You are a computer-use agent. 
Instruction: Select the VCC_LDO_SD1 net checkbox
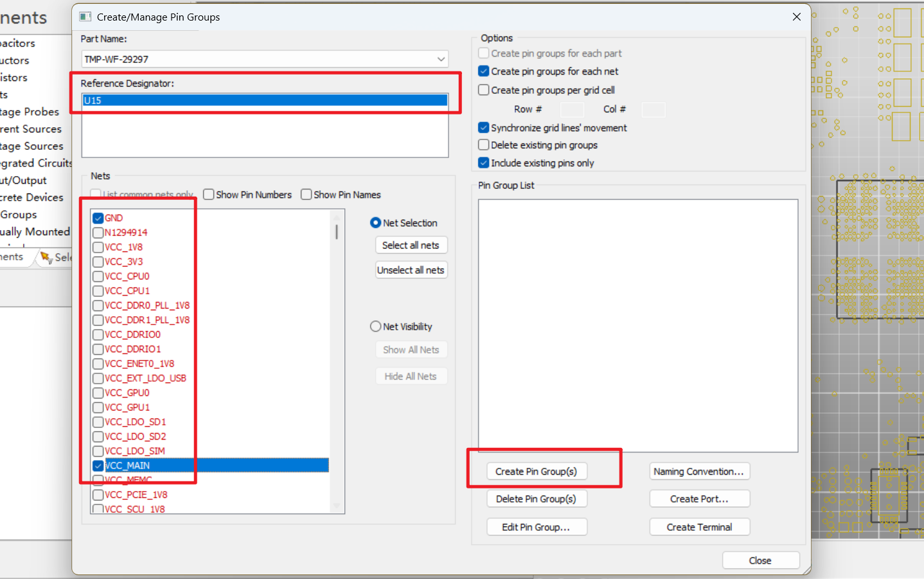pyautogui.click(x=98, y=422)
